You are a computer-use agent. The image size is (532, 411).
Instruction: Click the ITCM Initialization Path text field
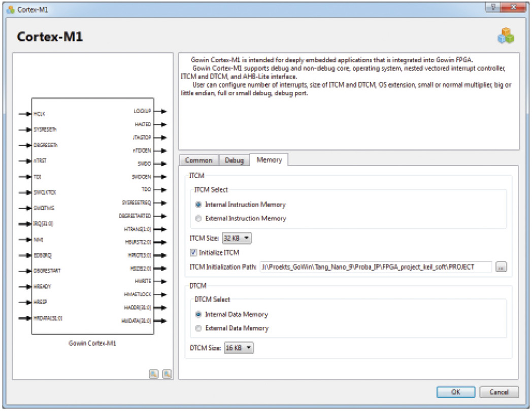point(375,267)
